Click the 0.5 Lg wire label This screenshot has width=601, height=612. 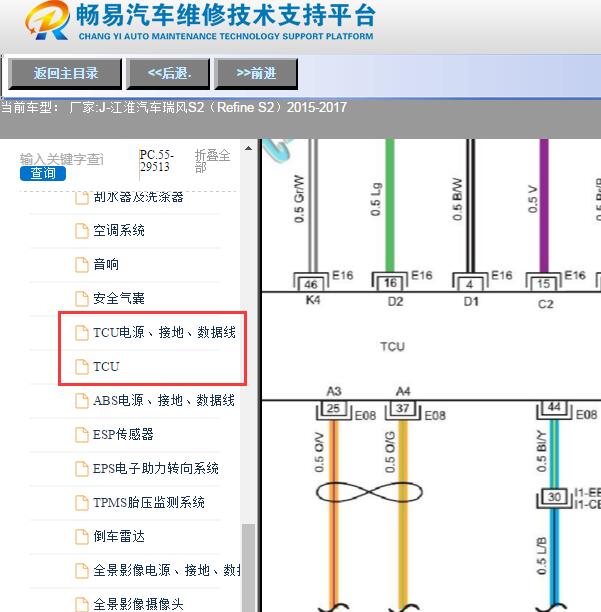pos(375,199)
